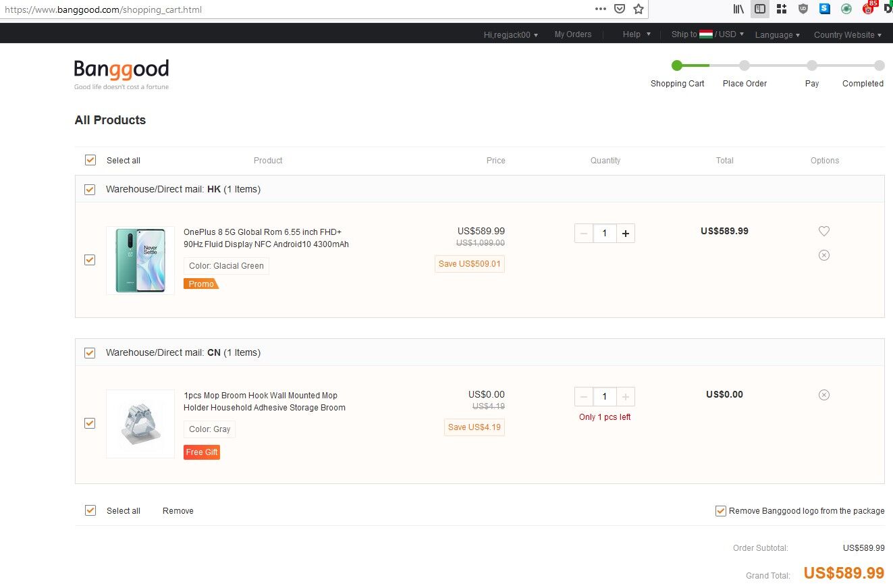893x588 pixels.
Task: Open 1pcs Mop Broom Hook title link
Action: pyautogui.click(x=265, y=402)
